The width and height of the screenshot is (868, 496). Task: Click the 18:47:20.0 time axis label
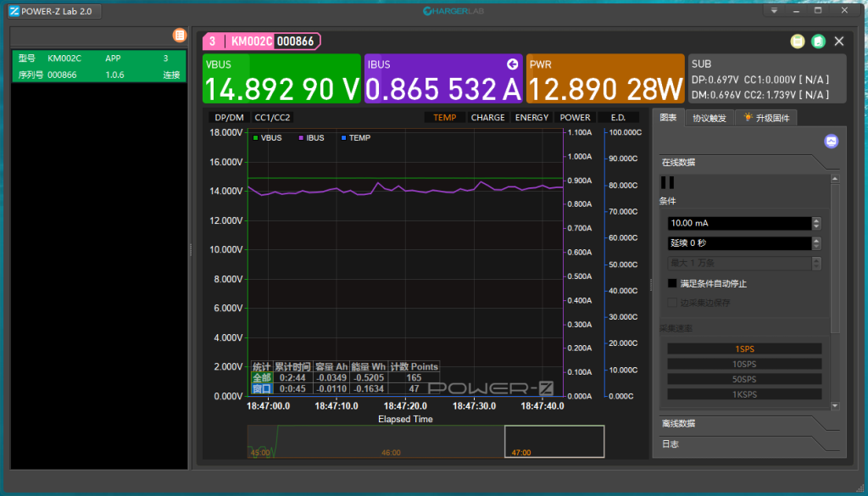click(x=405, y=406)
